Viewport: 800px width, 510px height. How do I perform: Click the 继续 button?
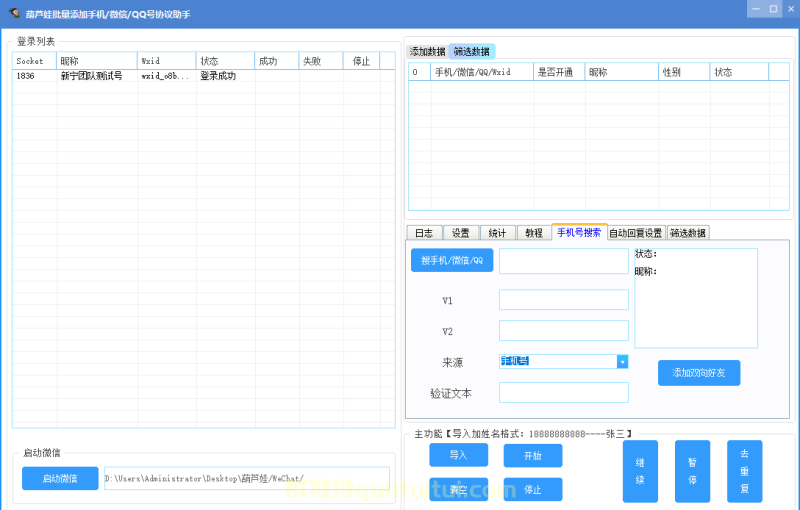pos(640,472)
